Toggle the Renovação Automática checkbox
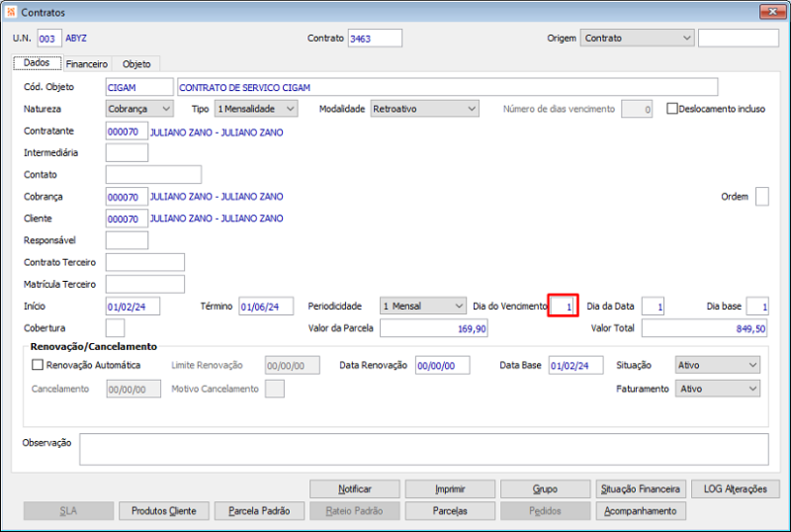791x532 pixels. (x=38, y=365)
